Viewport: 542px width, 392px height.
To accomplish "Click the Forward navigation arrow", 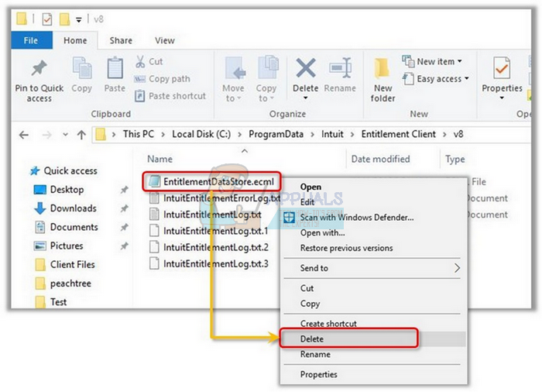I will 46,135.
